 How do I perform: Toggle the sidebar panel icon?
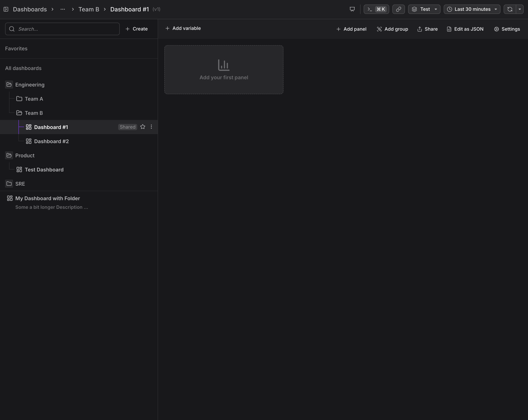click(x=6, y=9)
